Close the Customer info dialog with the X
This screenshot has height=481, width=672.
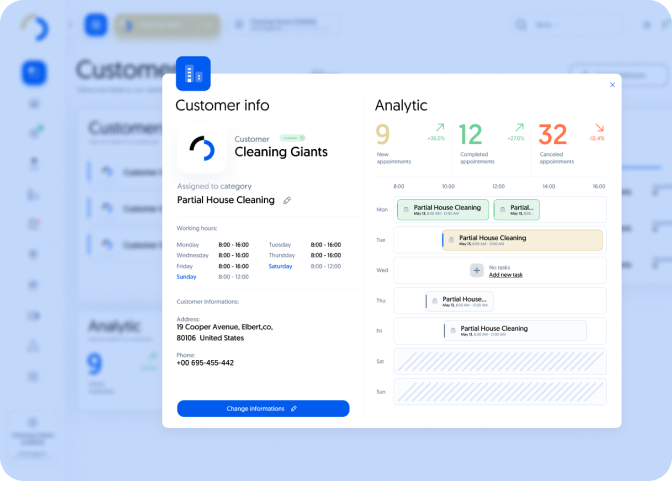(x=612, y=85)
